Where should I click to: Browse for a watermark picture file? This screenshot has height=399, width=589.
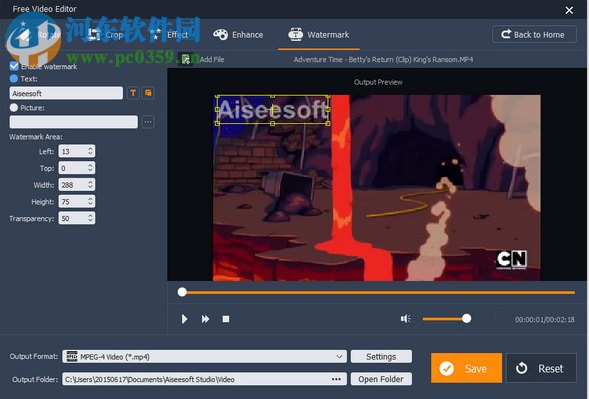click(148, 122)
